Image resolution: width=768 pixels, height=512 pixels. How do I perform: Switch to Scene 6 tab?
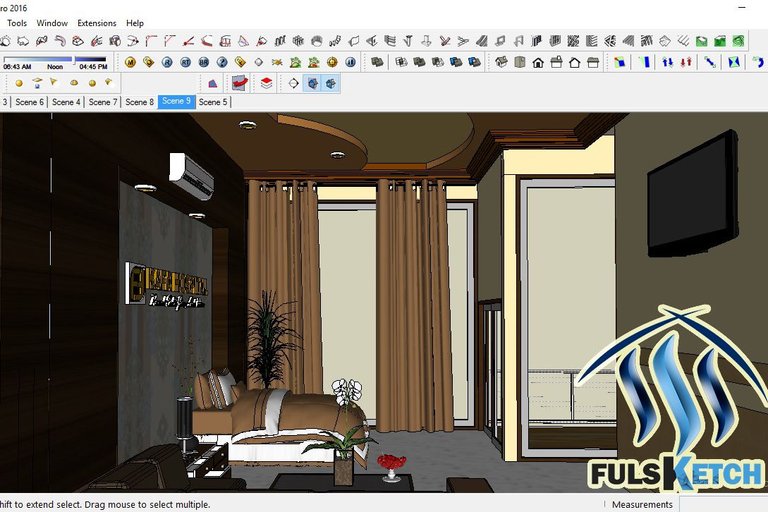pyautogui.click(x=29, y=102)
